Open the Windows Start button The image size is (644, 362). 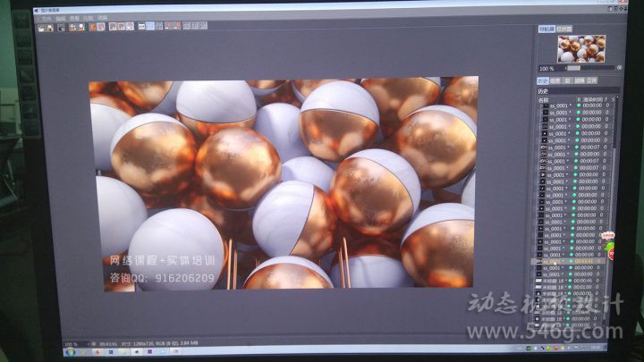coord(68,352)
